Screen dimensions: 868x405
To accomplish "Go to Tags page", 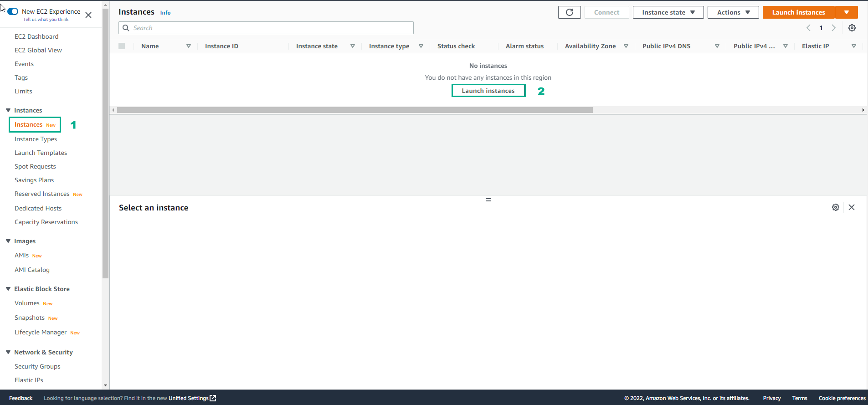I will tap(21, 77).
